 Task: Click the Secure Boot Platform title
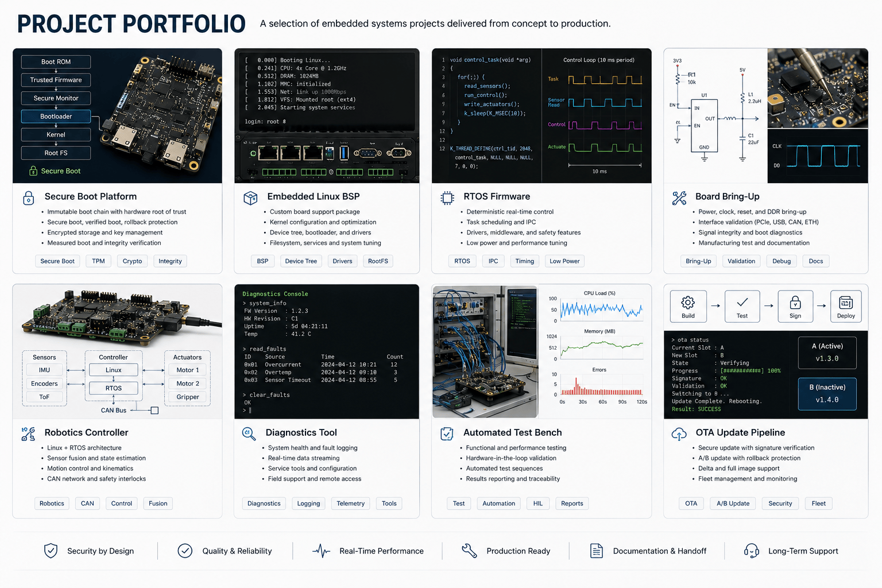(91, 196)
